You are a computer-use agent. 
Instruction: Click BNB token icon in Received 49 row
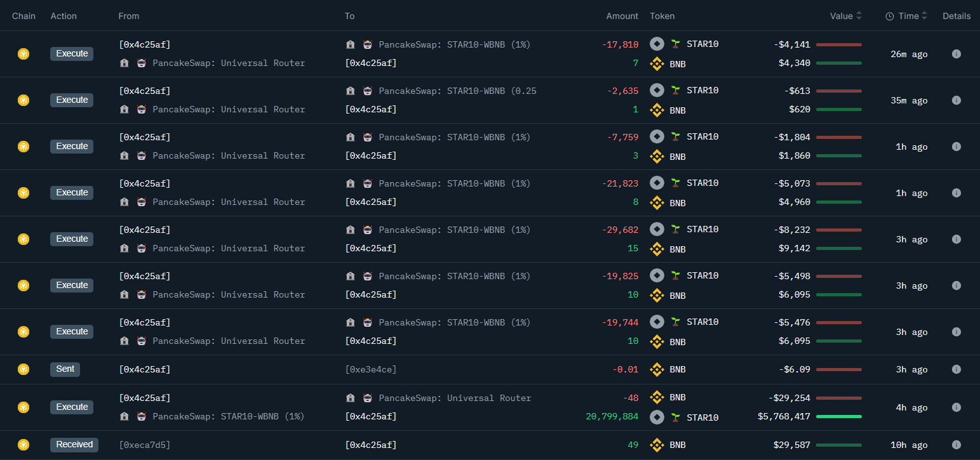657,445
